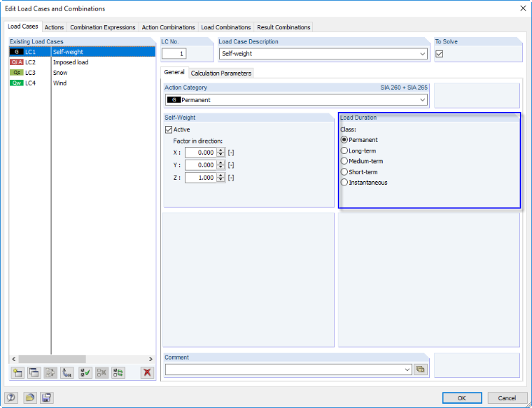Switch to the Load Combinations tab
Image resolution: width=532 pixels, height=408 pixels.
point(225,27)
